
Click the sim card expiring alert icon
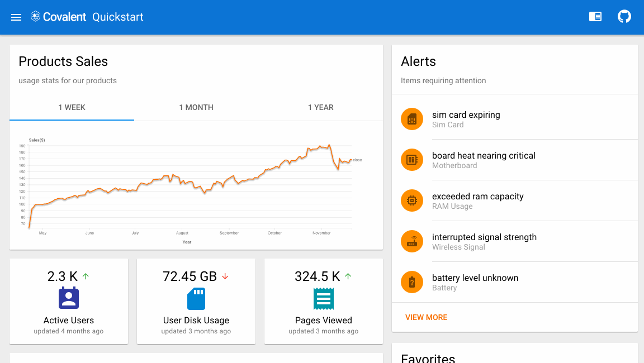tap(412, 119)
